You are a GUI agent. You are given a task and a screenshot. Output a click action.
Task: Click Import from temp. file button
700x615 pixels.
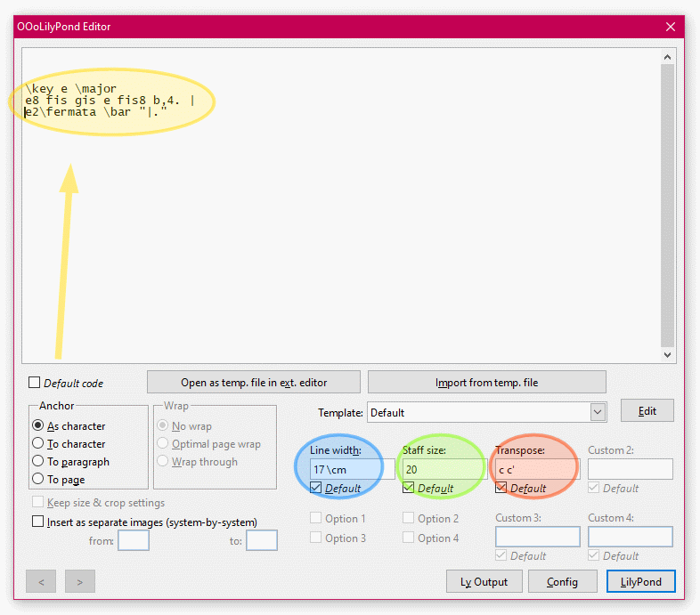(486, 383)
